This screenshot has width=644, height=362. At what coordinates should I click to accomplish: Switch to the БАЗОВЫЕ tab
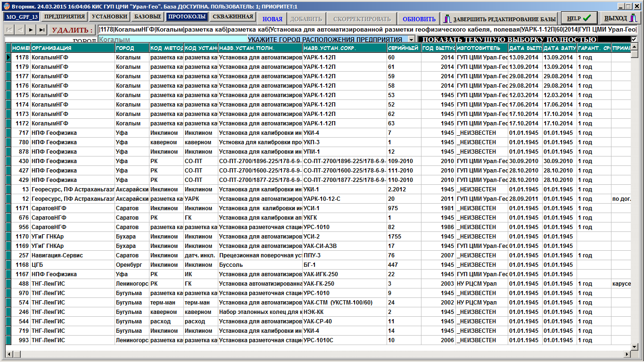148,16
